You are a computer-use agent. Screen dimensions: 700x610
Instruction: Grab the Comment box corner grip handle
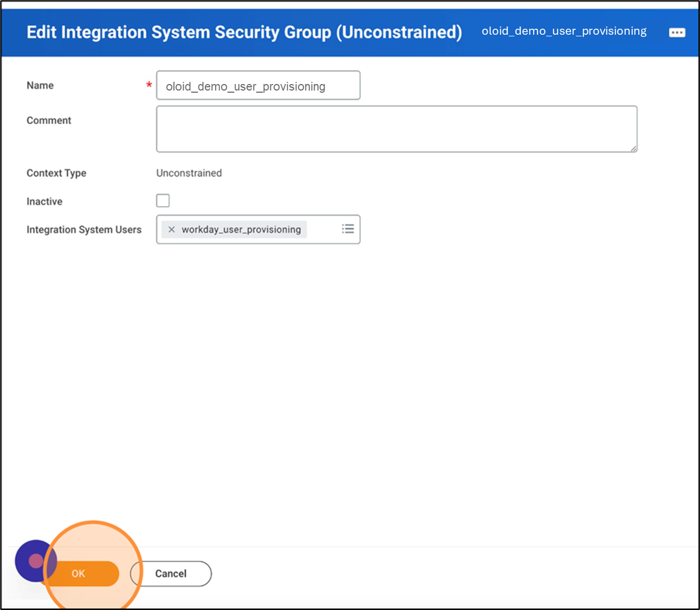click(633, 149)
